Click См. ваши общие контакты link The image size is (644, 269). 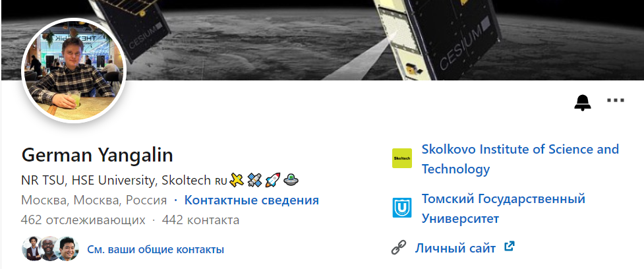[156, 249]
